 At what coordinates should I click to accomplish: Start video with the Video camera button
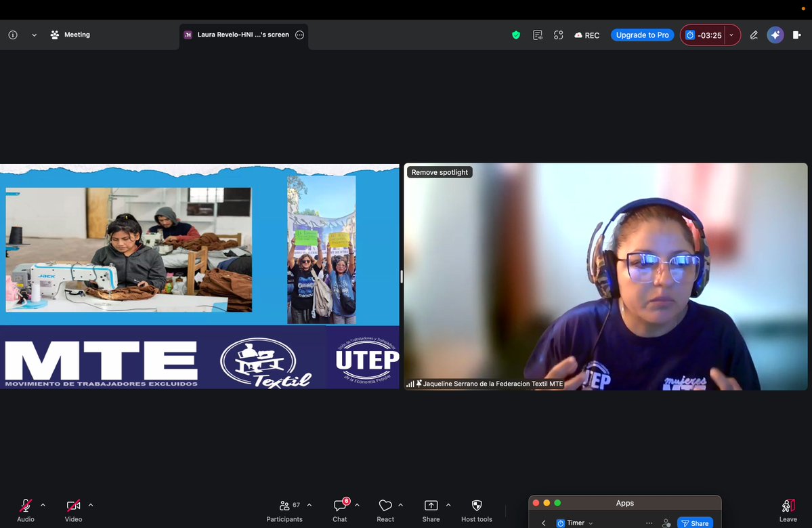(x=74, y=510)
